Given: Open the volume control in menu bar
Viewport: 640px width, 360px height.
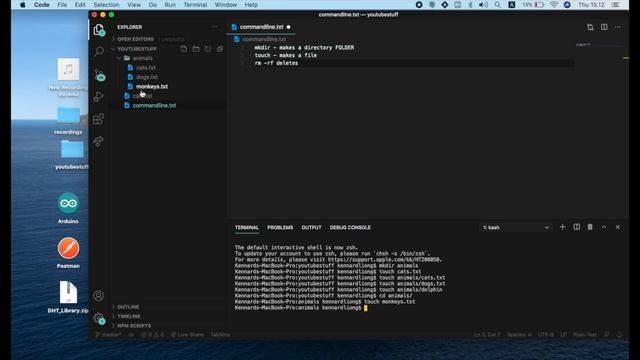Looking at the screenshot, I should [x=483, y=5].
